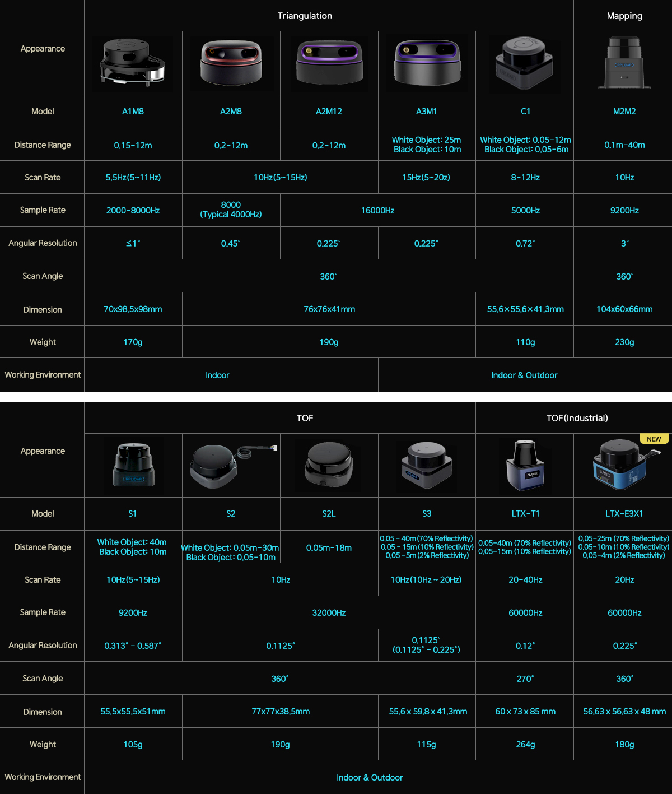Open the LTX-T1 model name link
Screen dimensions: 672x794
525,514
